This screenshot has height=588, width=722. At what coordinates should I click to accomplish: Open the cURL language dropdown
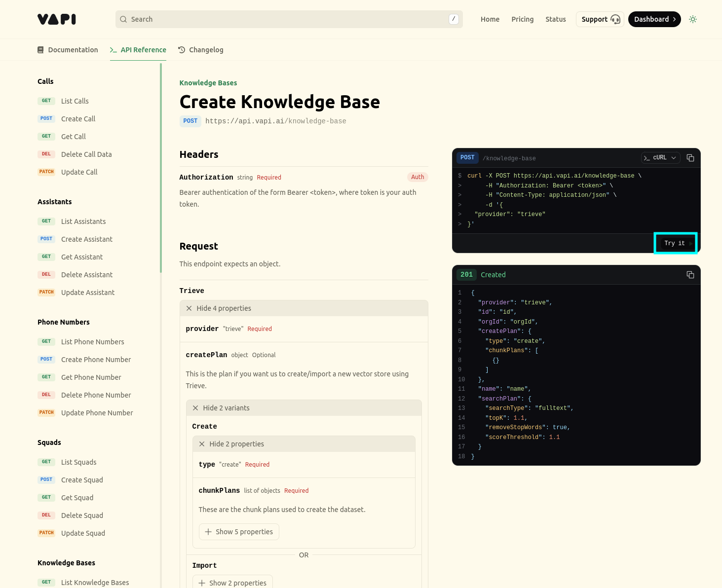[x=660, y=158]
